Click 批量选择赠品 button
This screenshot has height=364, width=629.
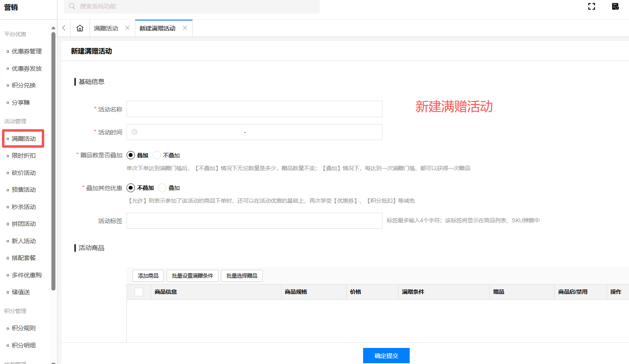(x=242, y=276)
